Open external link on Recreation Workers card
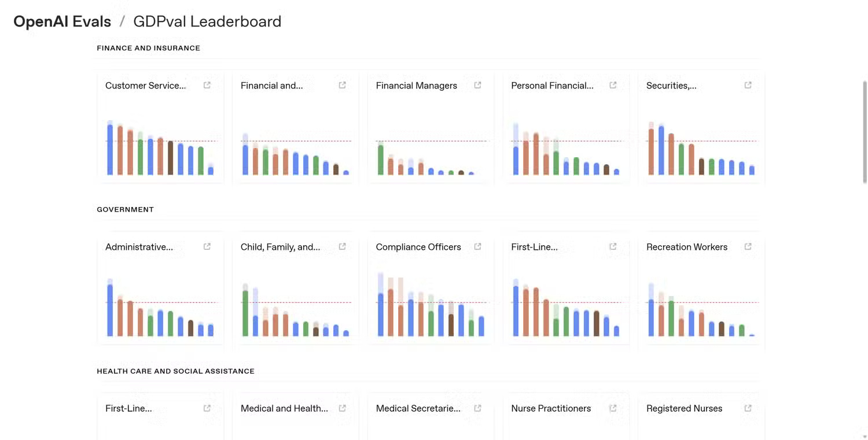 click(x=748, y=246)
